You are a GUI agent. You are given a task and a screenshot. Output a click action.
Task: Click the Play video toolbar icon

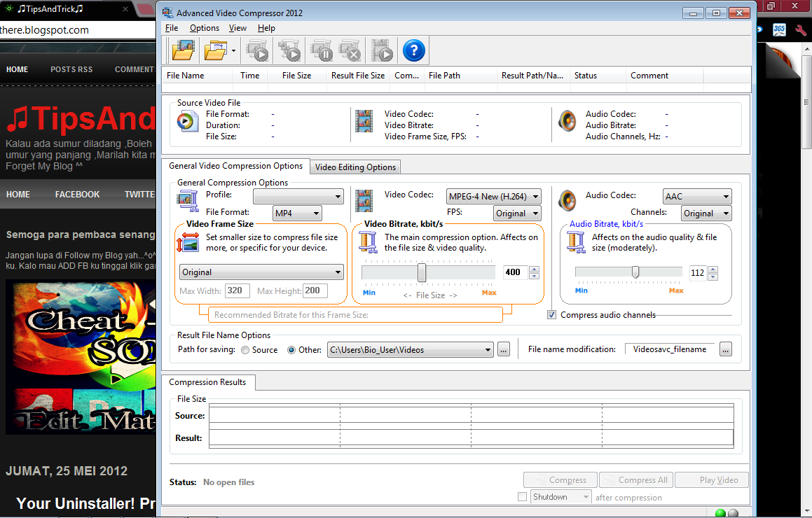(382, 50)
